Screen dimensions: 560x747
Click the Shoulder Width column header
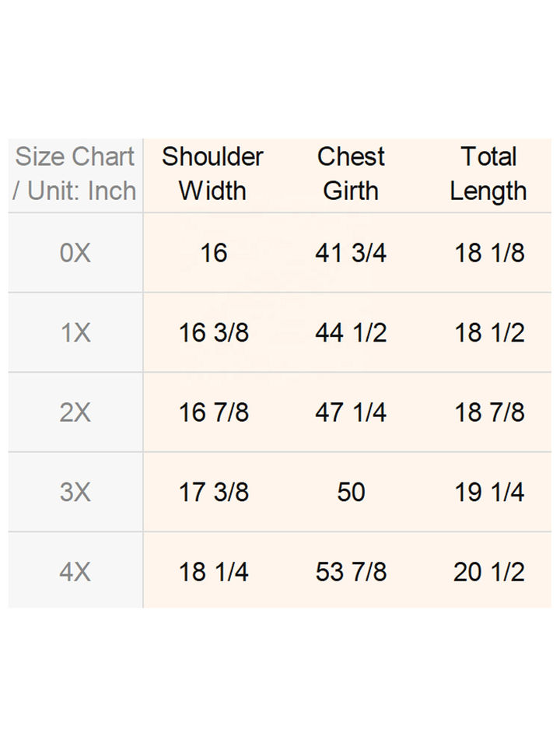coord(213,174)
